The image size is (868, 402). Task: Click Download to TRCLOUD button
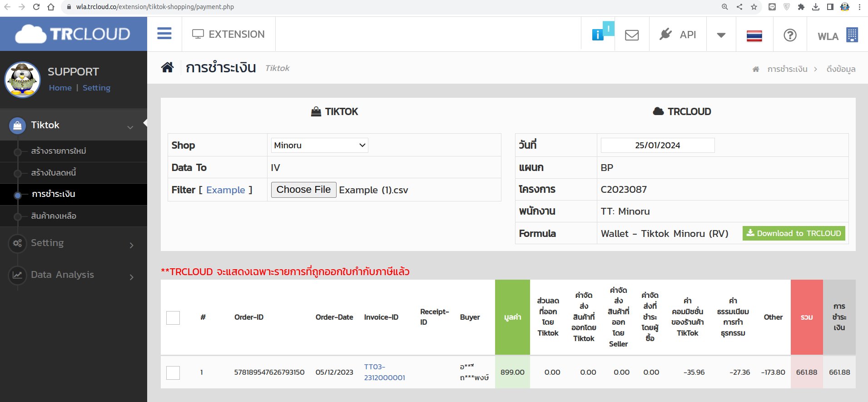[794, 233]
